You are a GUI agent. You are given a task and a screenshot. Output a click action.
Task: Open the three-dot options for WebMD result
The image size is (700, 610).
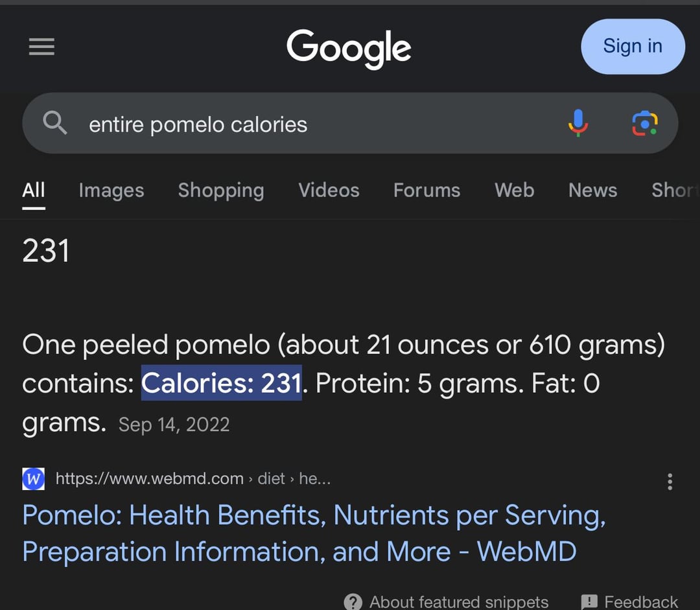pyautogui.click(x=670, y=482)
